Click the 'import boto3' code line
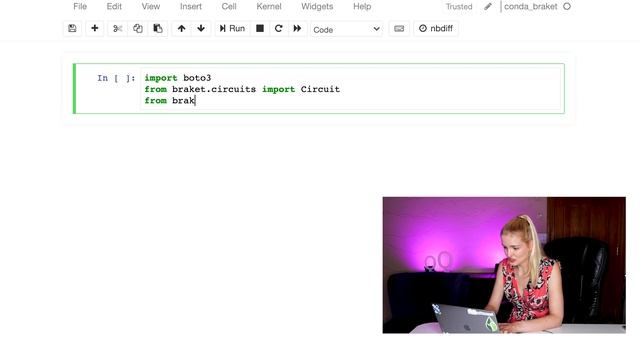This screenshot has height=360, width=640. (178, 78)
